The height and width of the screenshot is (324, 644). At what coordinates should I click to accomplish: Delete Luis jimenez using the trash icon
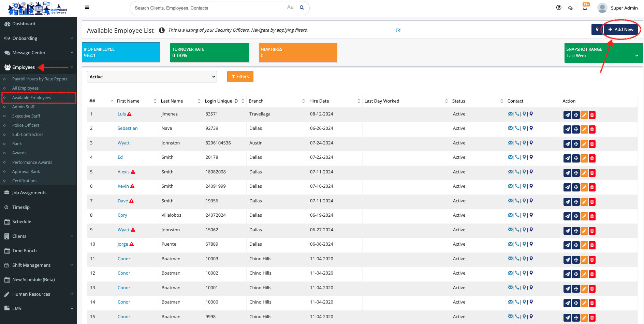pos(592,115)
